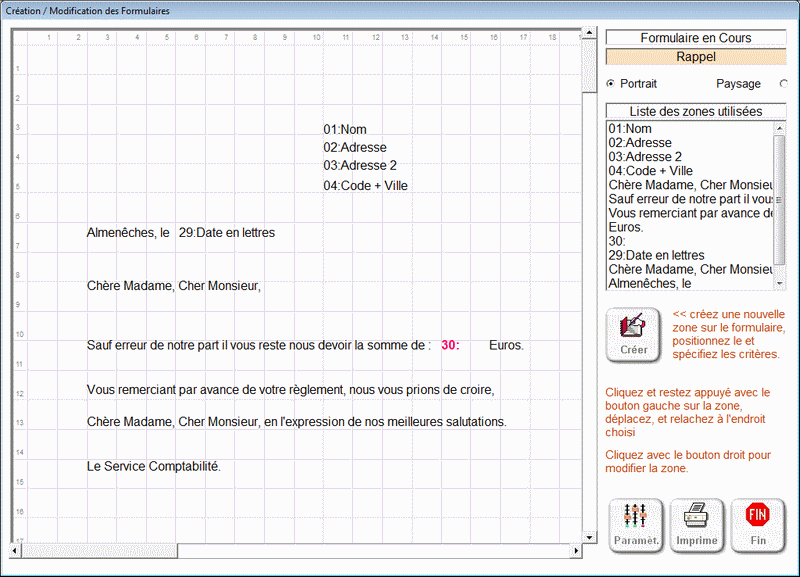Screen dimensions: 800x577
Task: Click the Imprime printer button
Action: [697, 525]
